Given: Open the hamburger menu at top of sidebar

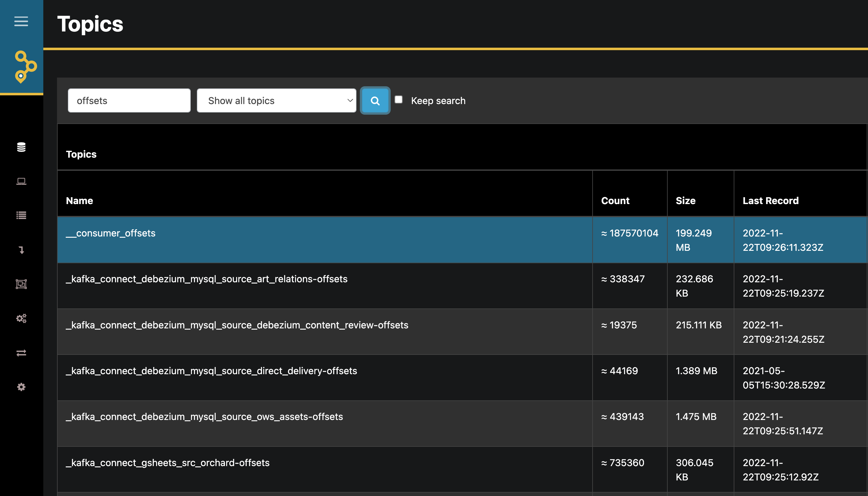Looking at the screenshot, I should coord(21,21).
